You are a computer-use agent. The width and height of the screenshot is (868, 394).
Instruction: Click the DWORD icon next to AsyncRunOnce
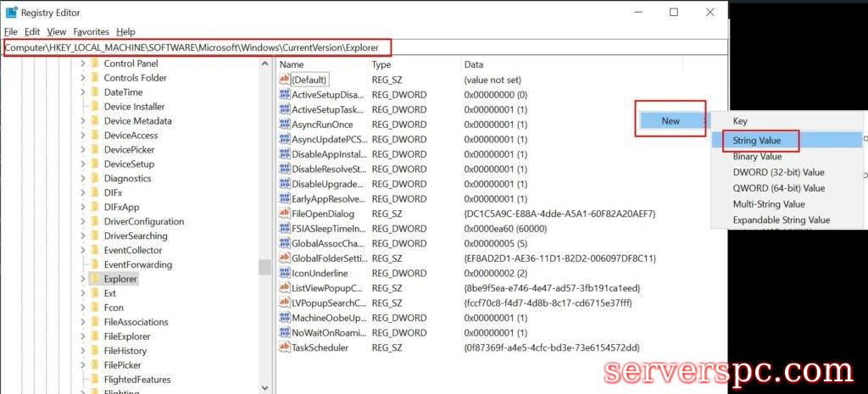pyautogui.click(x=285, y=125)
